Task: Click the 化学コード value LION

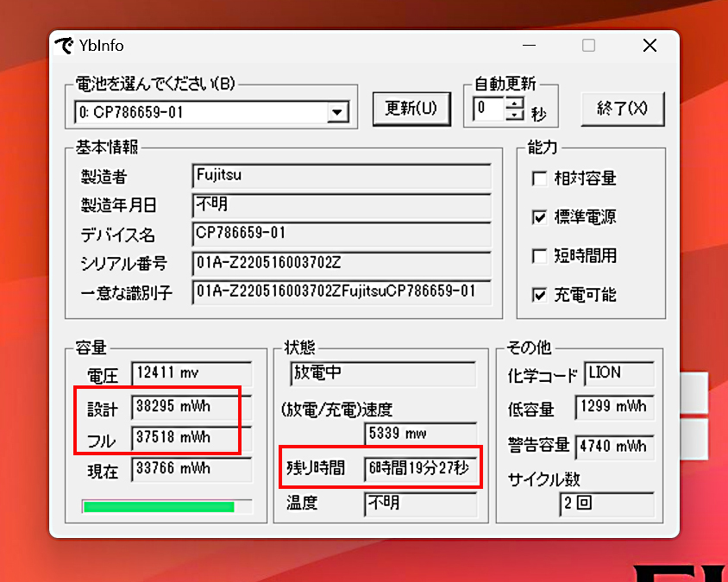Action: (619, 373)
